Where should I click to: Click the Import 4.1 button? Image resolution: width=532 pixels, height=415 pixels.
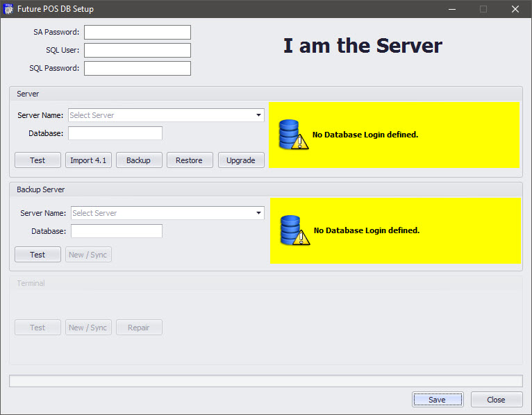click(x=88, y=160)
